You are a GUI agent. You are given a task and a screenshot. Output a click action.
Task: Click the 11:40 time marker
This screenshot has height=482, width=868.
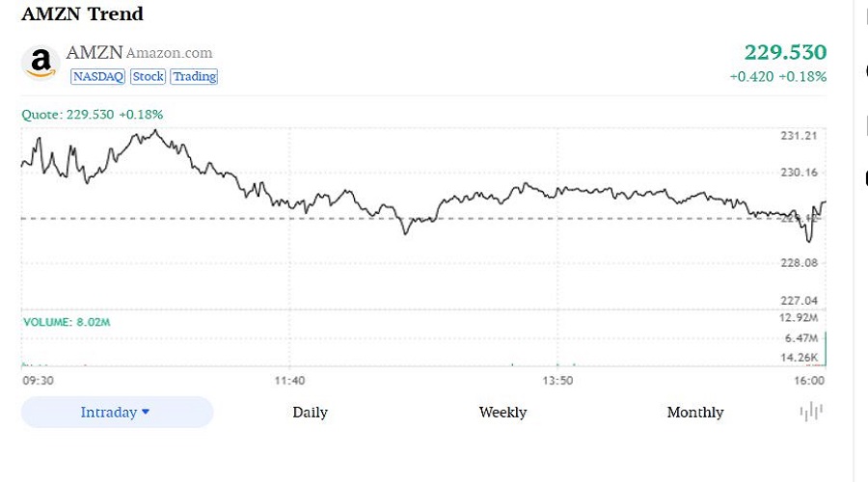(289, 381)
